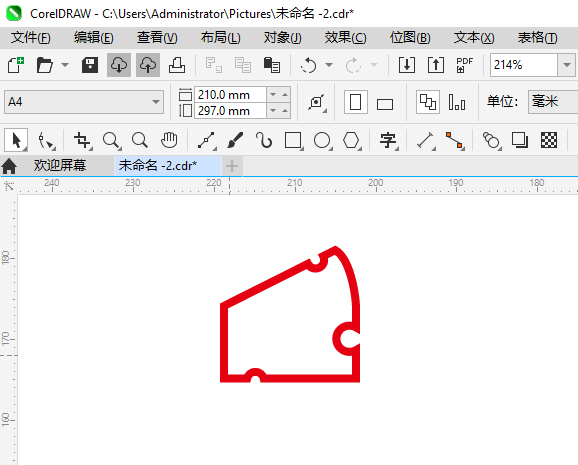
Task: Click the Cut icon in toolbar
Action: [x=213, y=65]
